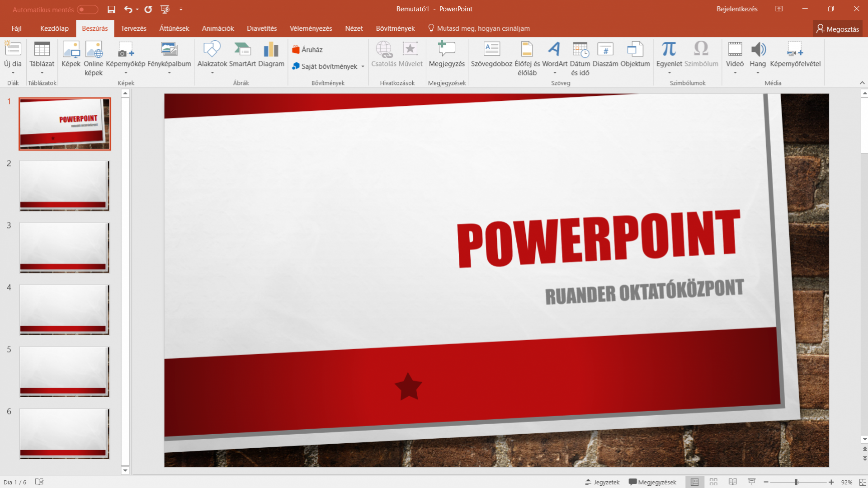Open ribbon display options button
The width and height of the screenshot is (868, 488).
(779, 9)
